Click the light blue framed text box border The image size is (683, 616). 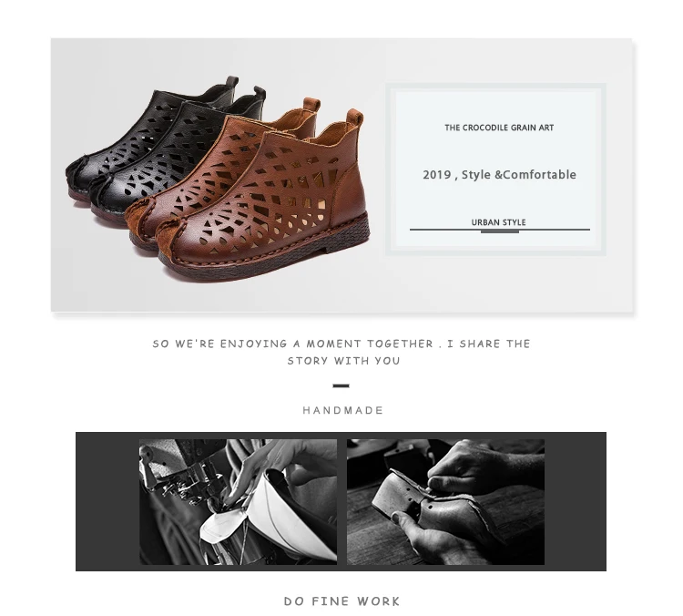click(495, 86)
